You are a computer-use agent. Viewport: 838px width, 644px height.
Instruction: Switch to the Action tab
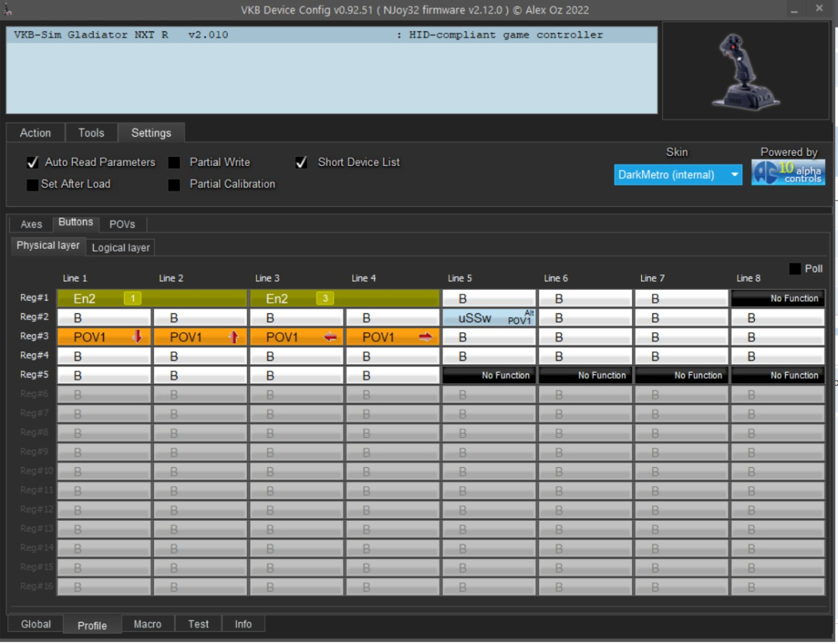coord(35,132)
